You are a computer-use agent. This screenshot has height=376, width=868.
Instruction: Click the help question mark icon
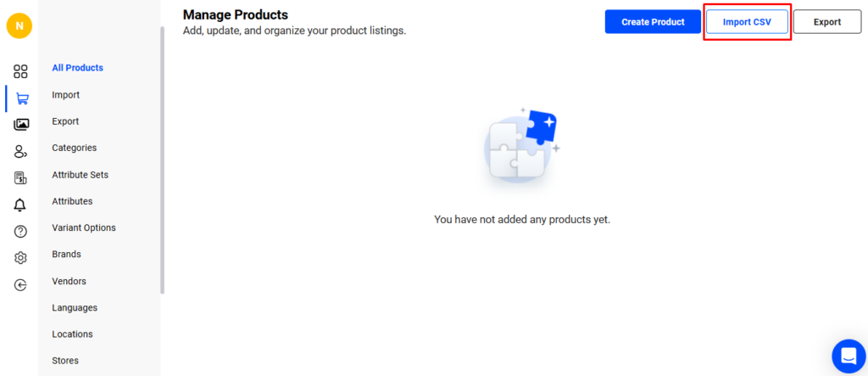[20, 232]
